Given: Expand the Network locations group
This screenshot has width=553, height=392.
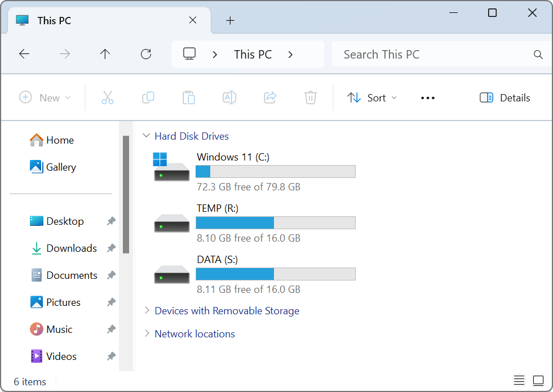Looking at the screenshot, I should tap(147, 333).
